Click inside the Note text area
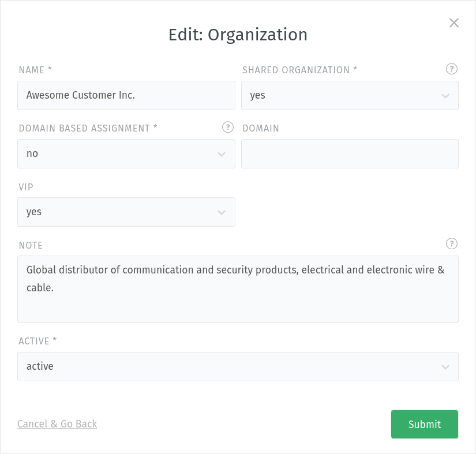The width and height of the screenshot is (476, 454). pos(238,290)
